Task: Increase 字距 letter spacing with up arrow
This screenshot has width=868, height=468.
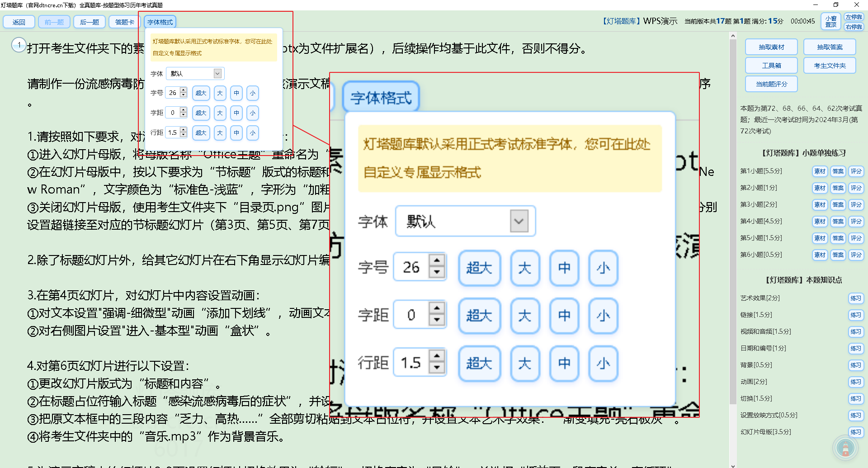Action: point(183,110)
